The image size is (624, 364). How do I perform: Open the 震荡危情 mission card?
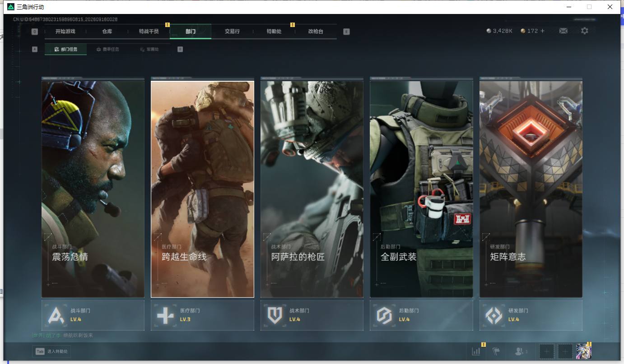(x=93, y=189)
